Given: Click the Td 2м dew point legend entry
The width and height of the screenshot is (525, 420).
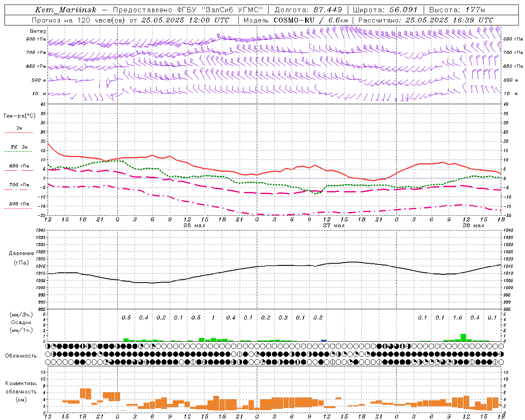Looking at the screenshot, I should click(19, 149).
